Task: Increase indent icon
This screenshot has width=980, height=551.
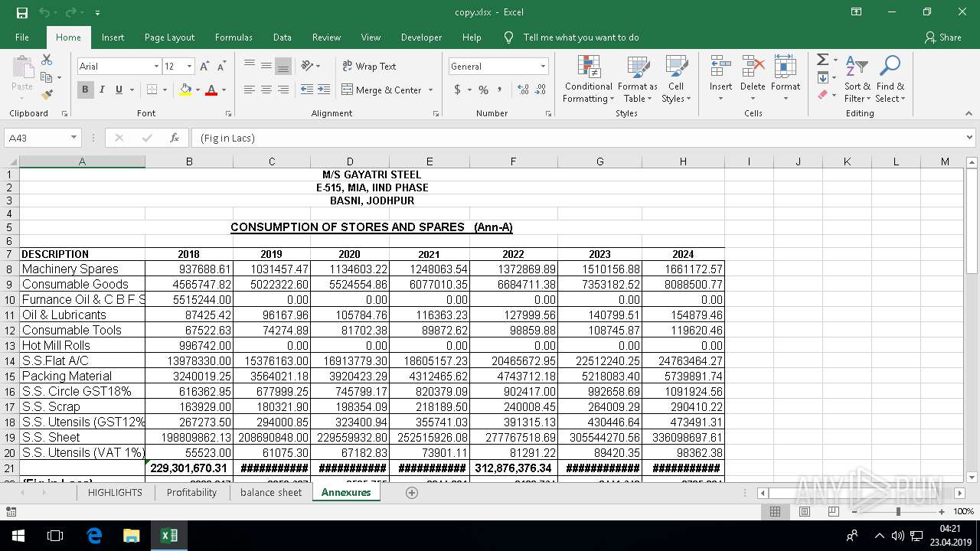Action: click(323, 90)
